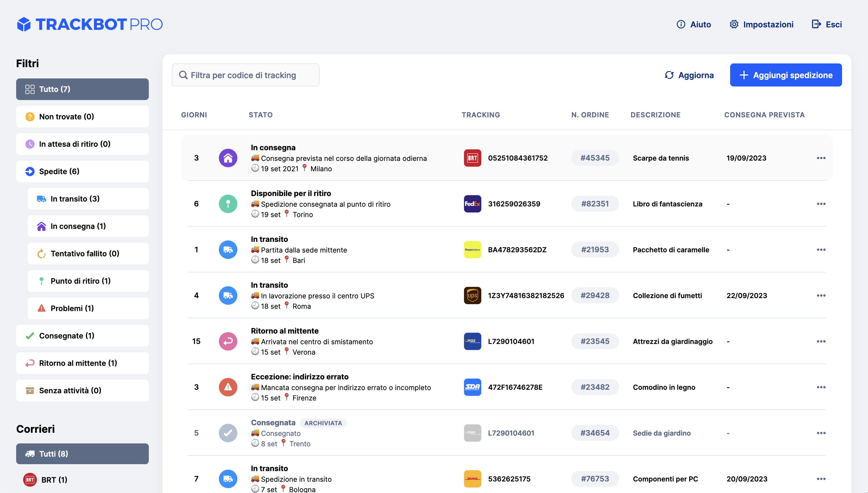Screen dimensions: 868x493
Task: Click the Aggiorna refresh button
Action: 689,75
